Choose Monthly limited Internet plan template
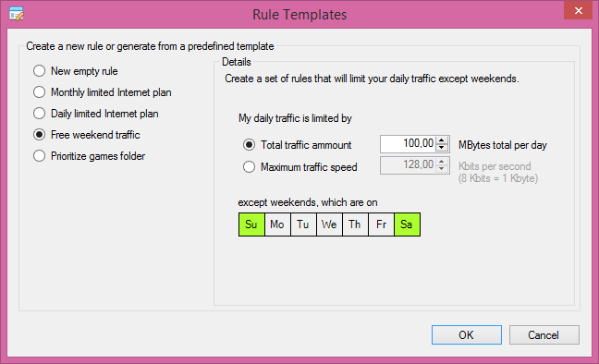The height and width of the screenshot is (364, 599). 102,92
